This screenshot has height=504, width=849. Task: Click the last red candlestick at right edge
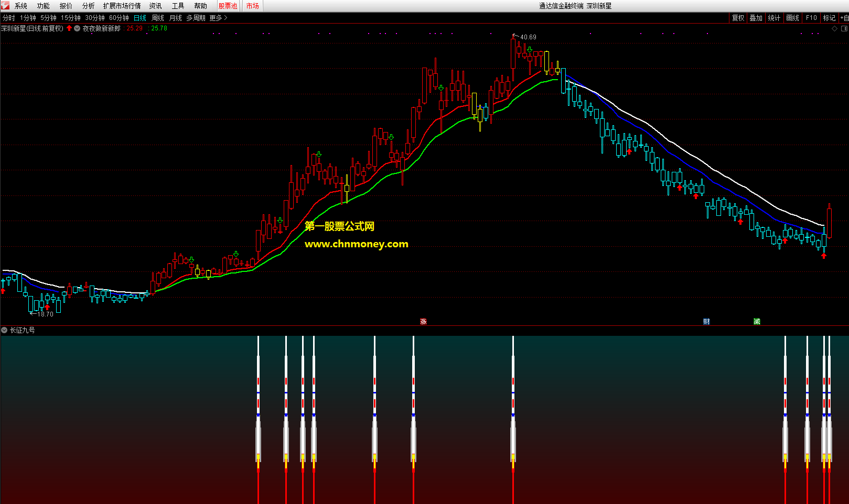(829, 222)
